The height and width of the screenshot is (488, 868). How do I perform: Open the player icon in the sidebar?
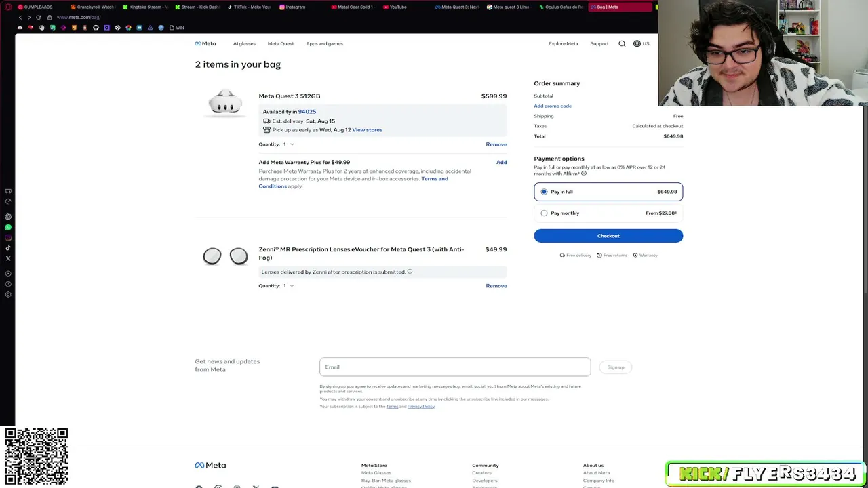coord(8,274)
